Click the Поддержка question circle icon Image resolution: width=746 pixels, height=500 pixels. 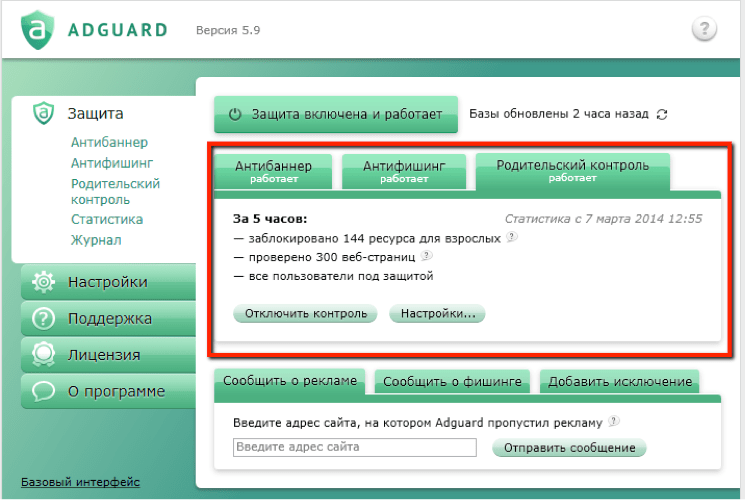click(x=43, y=318)
